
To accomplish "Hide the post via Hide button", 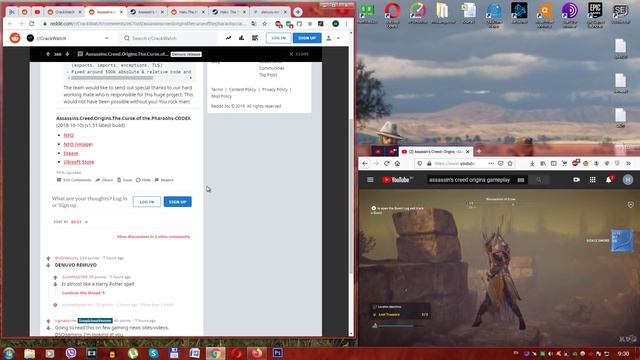I will 143,180.
